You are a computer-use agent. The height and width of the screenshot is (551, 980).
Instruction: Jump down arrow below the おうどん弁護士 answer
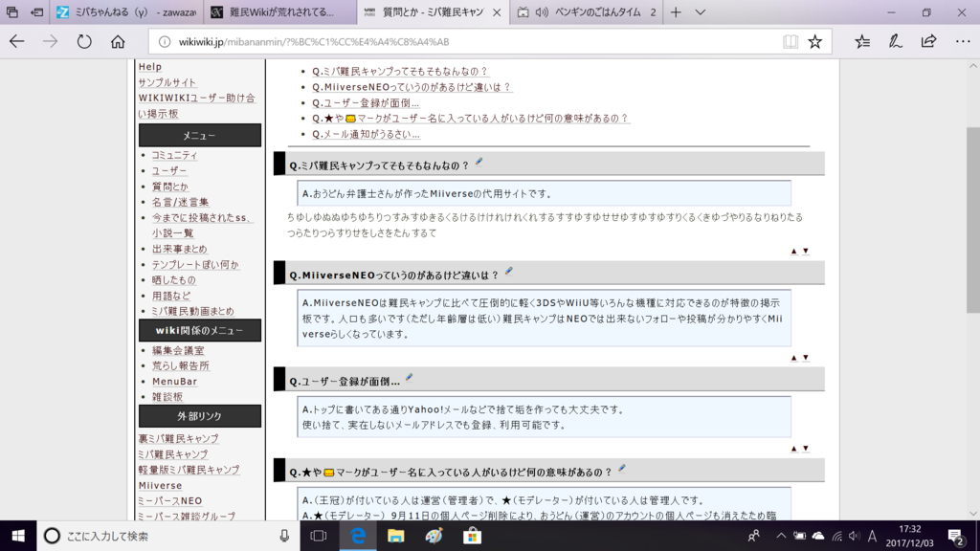pos(806,252)
